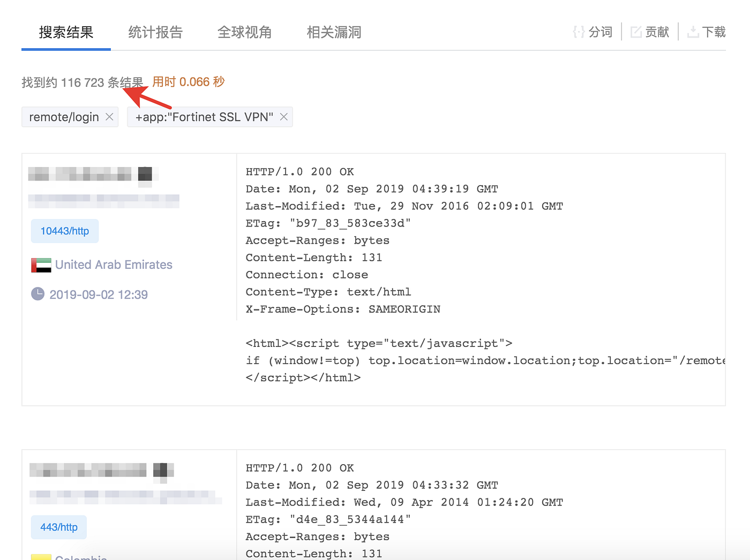The image size is (750, 560).
Task: Click the 找到约 116 723 条结果 text
Action: [82, 82]
